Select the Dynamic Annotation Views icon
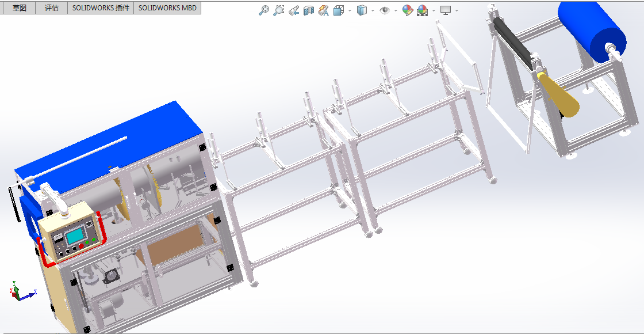This screenshot has width=644, height=334. click(322, 10)
